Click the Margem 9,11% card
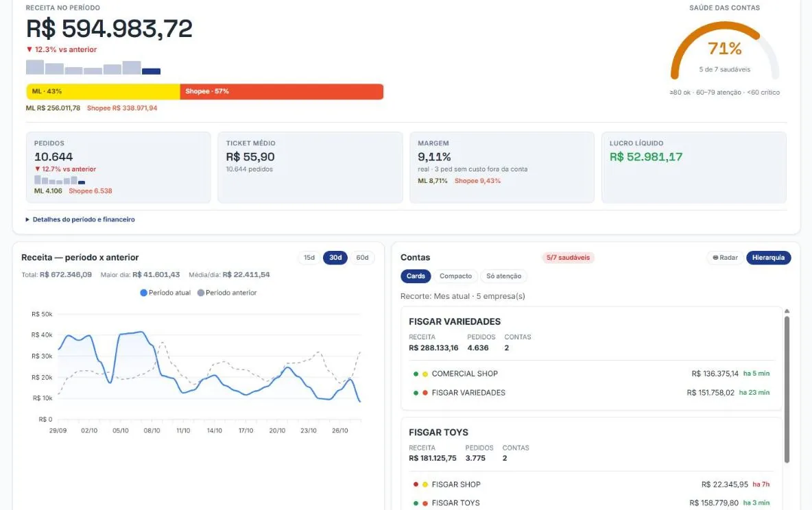The height and width of the screenshot is (510, 812). coord(502,167)
